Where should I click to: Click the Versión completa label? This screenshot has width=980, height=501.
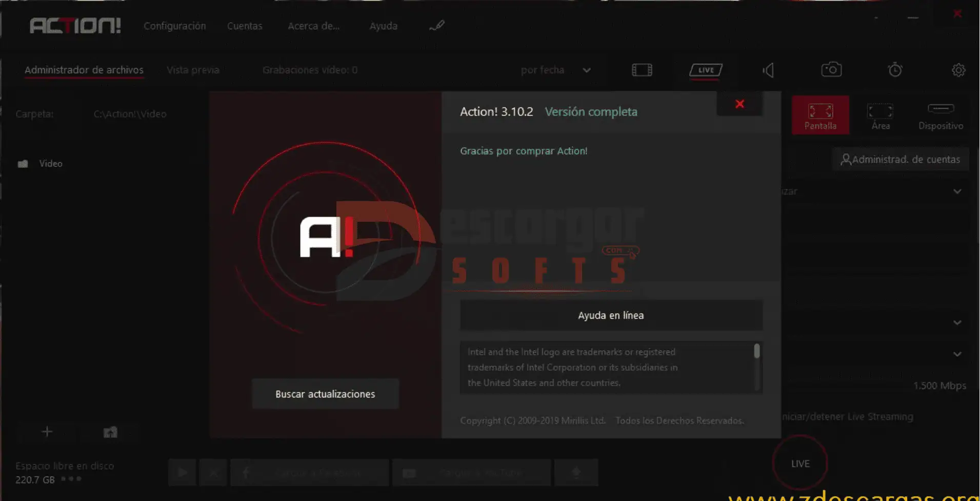[x=591, y=111]
